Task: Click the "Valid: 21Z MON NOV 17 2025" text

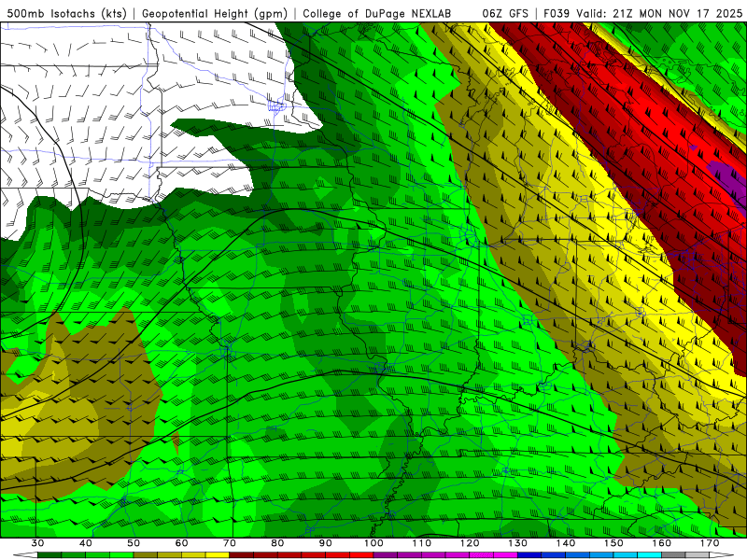Action: pos(659,13)
